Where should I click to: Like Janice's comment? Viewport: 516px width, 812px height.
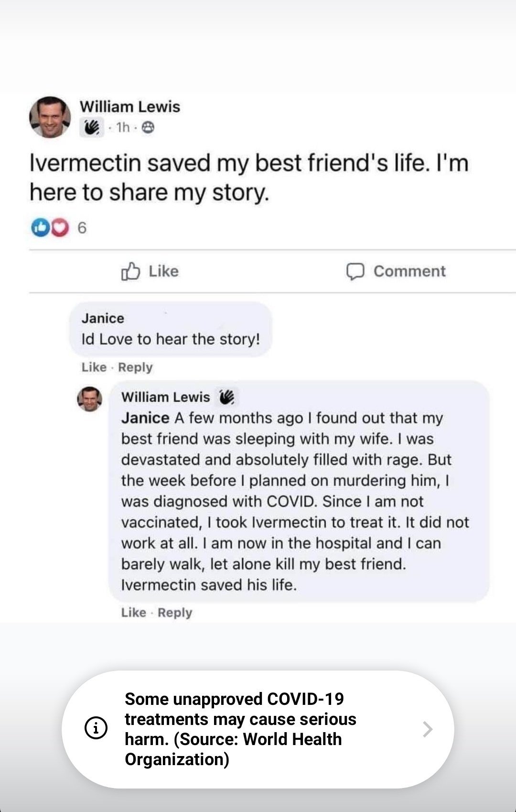tap(94, 367)
